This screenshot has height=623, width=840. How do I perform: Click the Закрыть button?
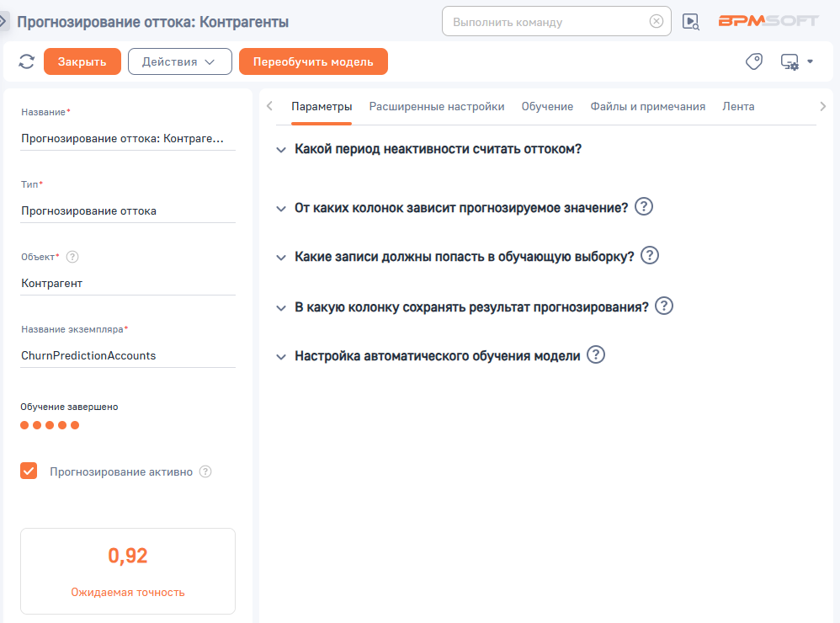pos(82,61)
